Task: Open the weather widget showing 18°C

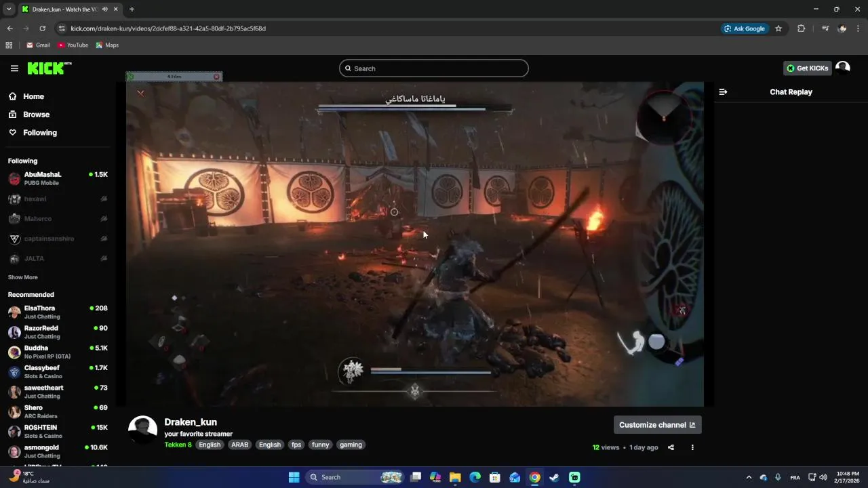Action: coord(31,477)
